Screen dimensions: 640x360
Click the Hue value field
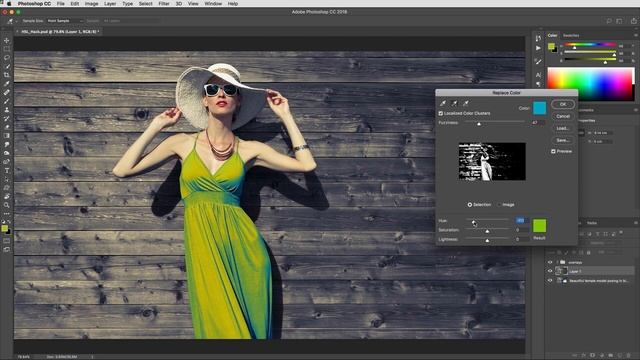521,220
